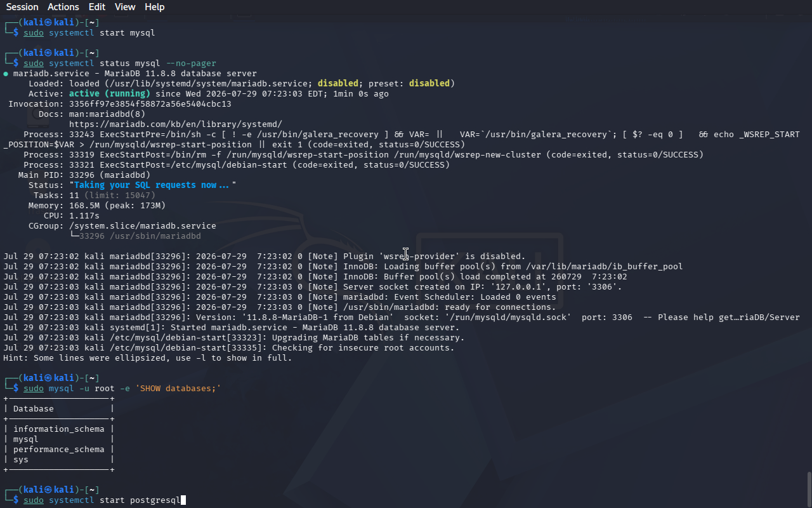Click the 'information_schema' database row

(x=59, y=429)
